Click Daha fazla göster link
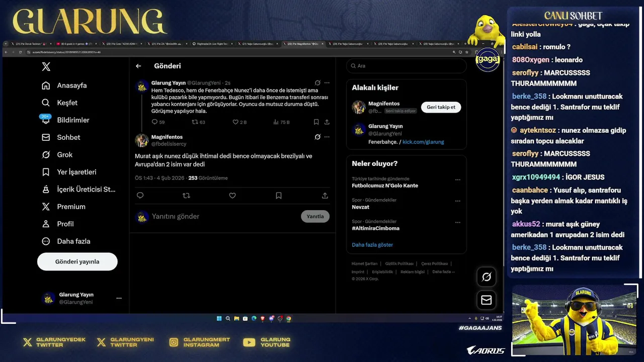The width and height of the screenshot is (644, 362). tap(372, 245)
